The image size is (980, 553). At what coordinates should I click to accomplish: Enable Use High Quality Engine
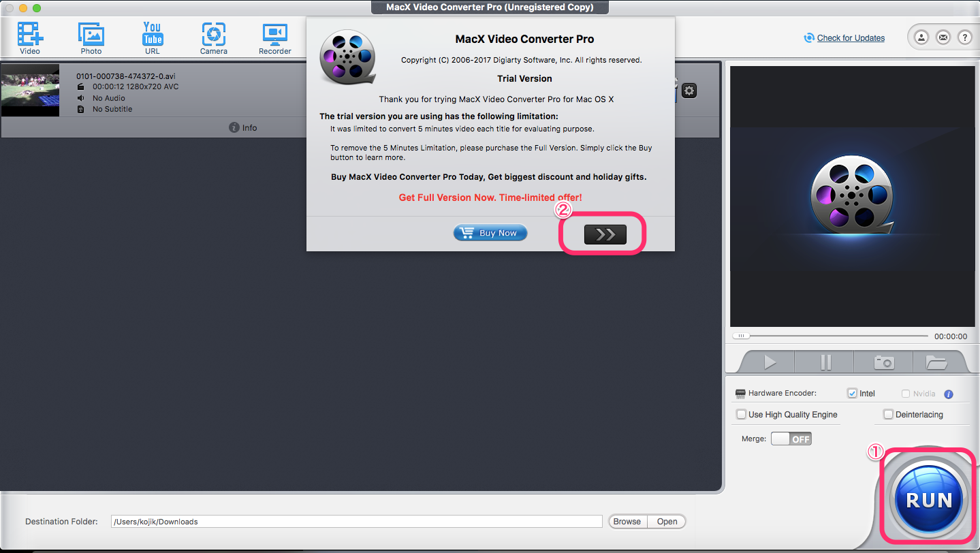742,414
